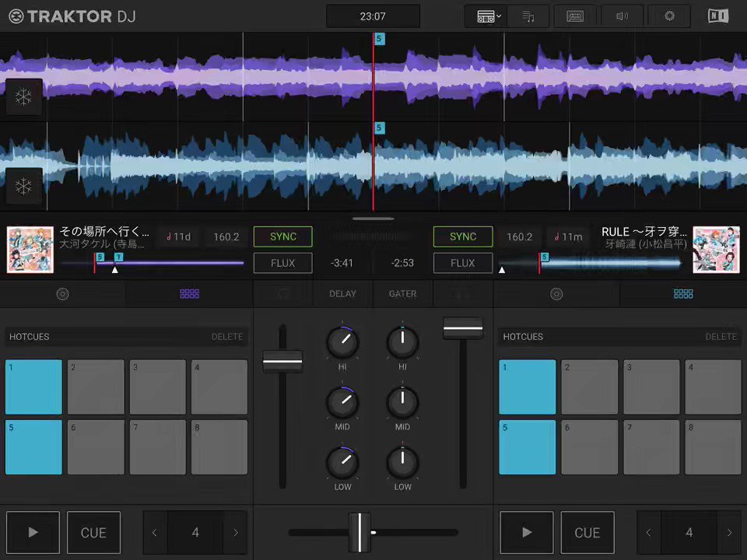747x560 pixels.
Task: Trigger right deck hotcue pad 5
Action: pos(528,447)
